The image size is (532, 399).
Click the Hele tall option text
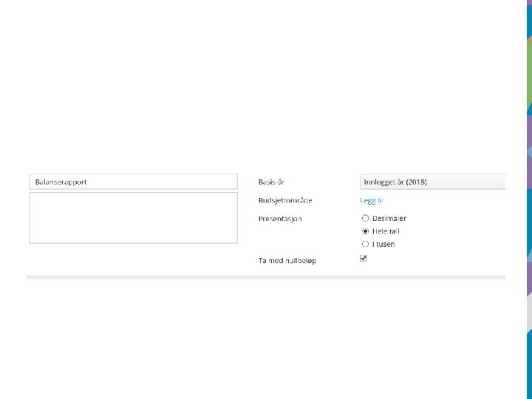tap(386, 231)
